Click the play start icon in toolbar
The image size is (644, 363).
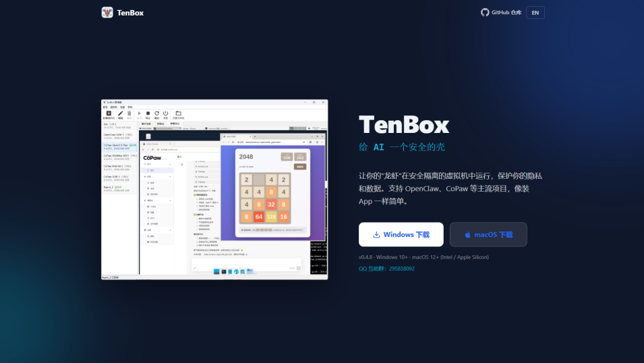click(x=140, y=114)
